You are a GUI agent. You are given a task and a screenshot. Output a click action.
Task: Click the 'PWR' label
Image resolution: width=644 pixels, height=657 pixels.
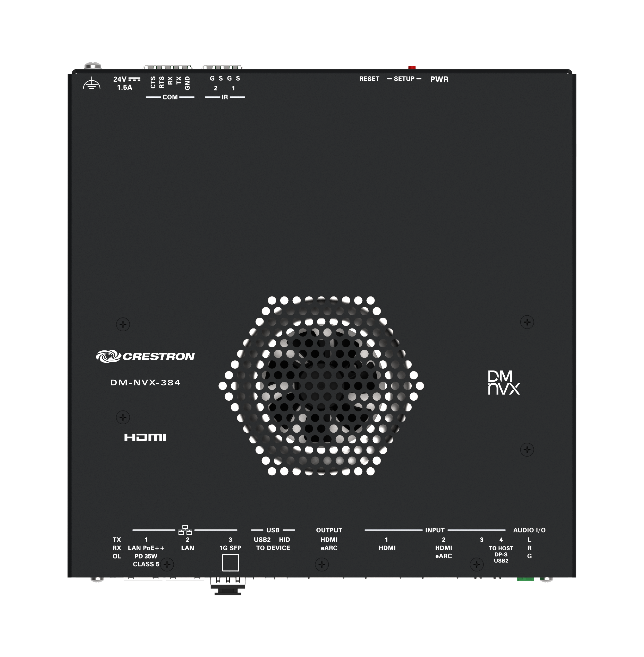pos(439,80)
